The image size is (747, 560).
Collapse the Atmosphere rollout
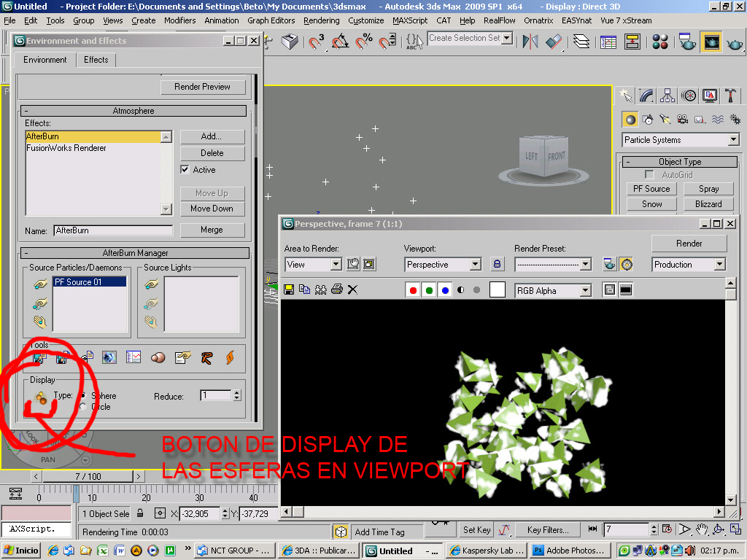point(133,111)
